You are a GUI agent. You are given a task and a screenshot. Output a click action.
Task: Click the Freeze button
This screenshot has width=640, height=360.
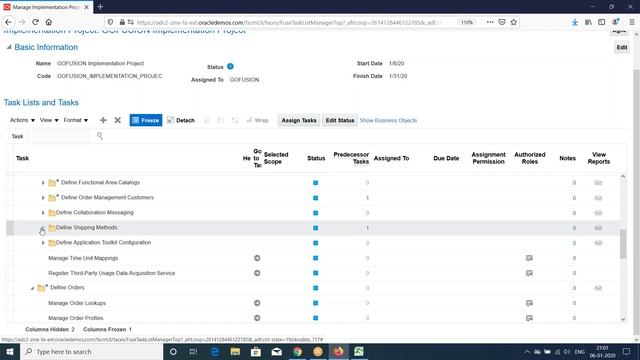click(146, 120)
